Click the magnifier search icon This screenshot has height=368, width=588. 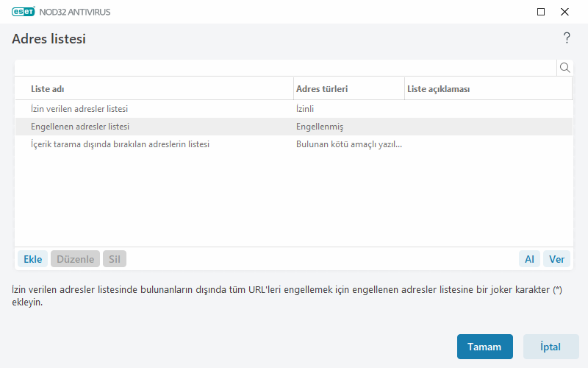point(565,68)
